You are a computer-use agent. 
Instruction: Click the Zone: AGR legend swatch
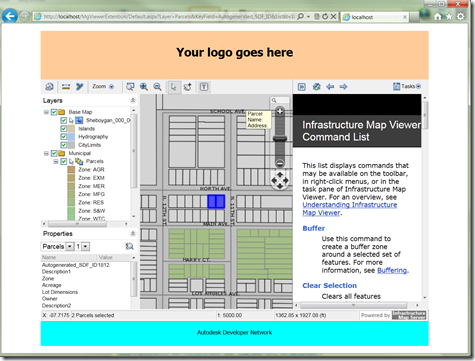point(71,170)
